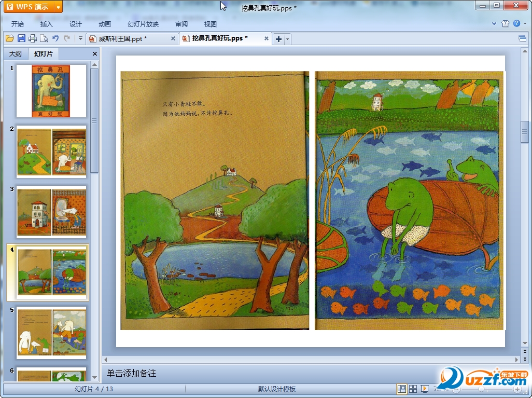
Task: Select slide 1 thumbnail with elephant cover
Action: (51, 91)
